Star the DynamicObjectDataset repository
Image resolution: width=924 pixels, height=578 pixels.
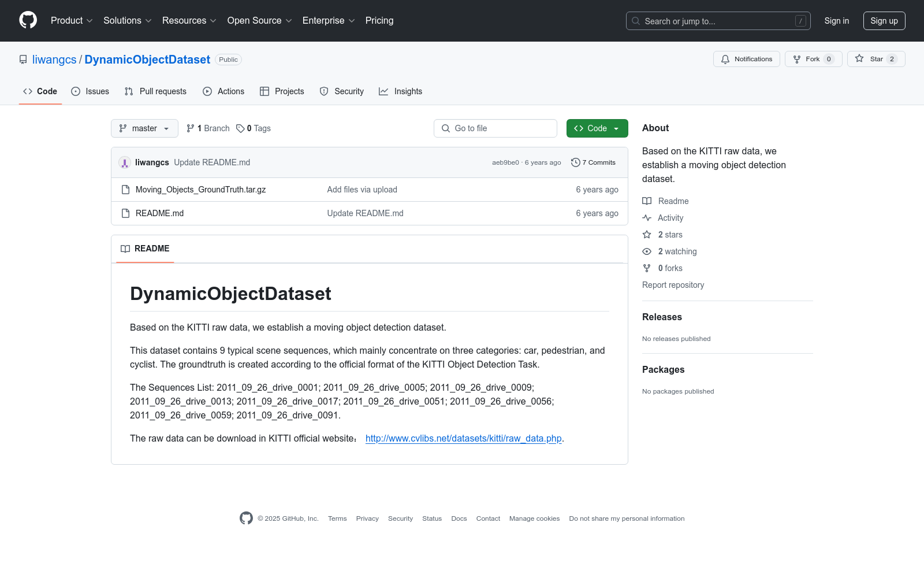point(876,59)
